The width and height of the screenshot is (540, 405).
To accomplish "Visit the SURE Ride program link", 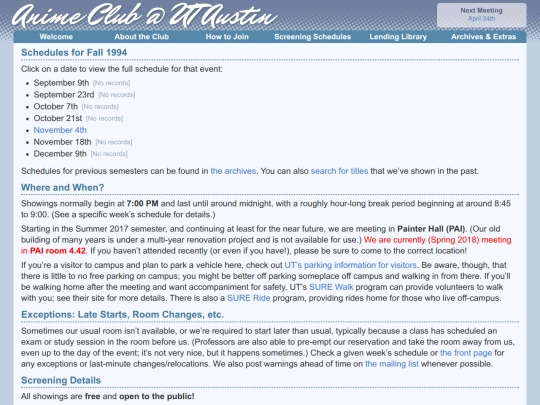I will pos(249,298).
